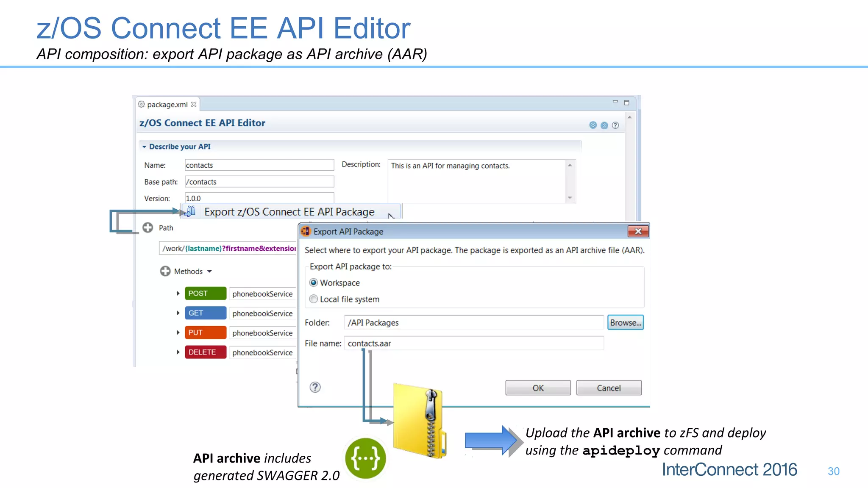
Task: Open the Methods dropdown arrow
Action: coord(209,272)
